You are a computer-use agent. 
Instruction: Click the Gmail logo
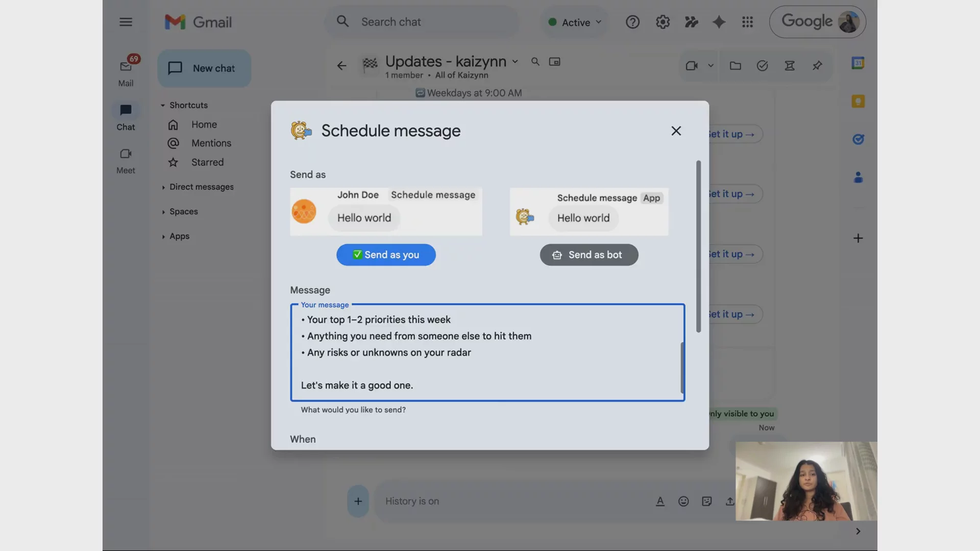pos(198,22)
